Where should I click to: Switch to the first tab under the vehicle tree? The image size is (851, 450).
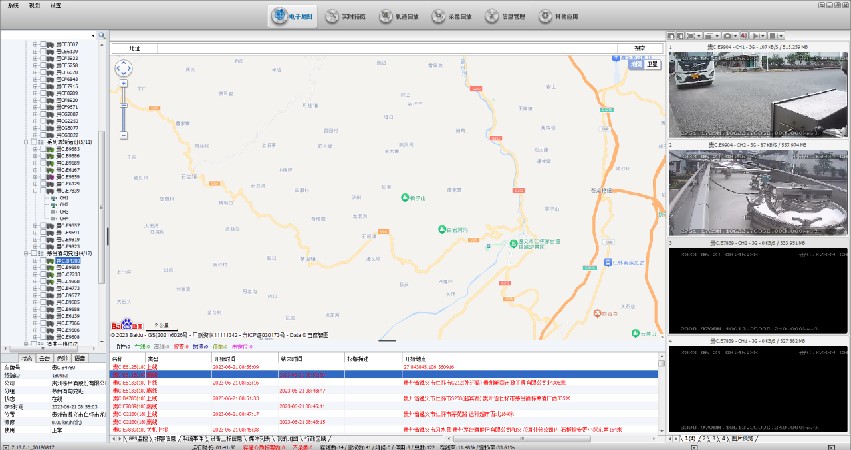(27, 357)
